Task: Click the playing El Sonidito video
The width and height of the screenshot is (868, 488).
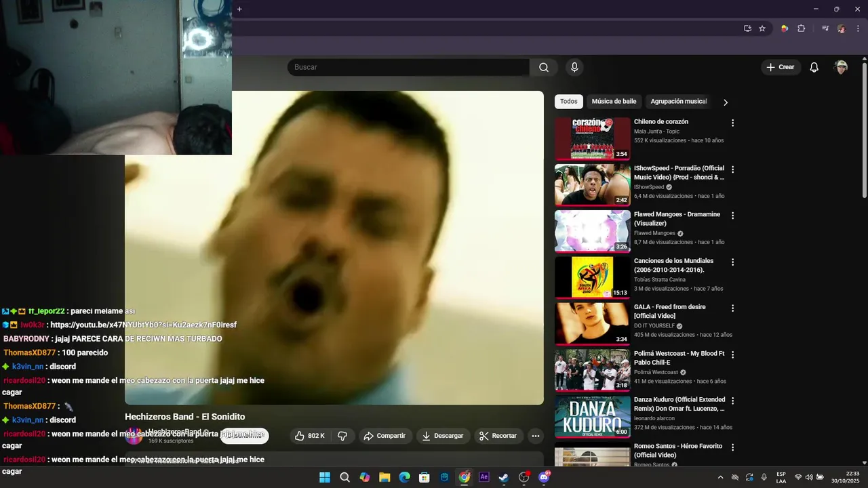Action: click(334, 248)
